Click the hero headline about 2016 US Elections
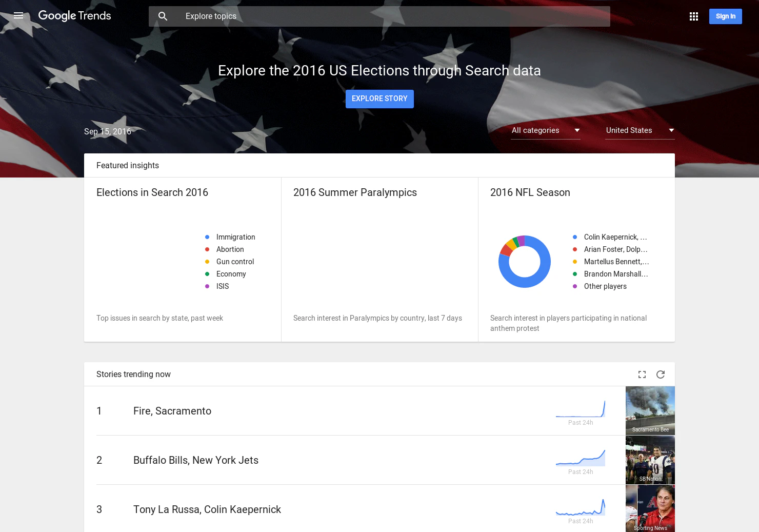The height and width of the screenshot is (532, 759). (x=379, y=70)
